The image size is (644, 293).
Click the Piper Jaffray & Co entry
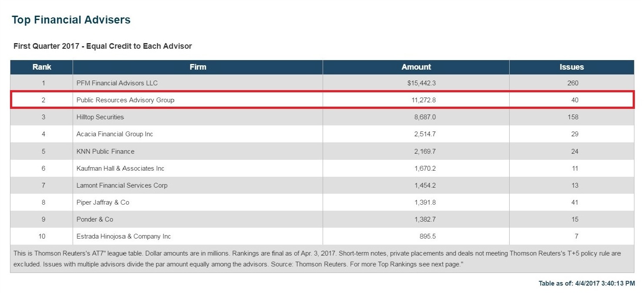[103, 202]
